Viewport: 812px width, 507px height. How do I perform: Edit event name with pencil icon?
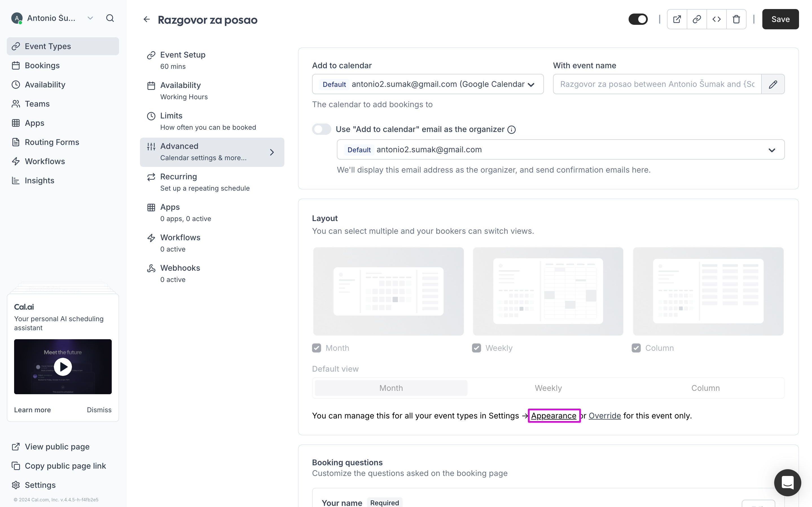(773, 84)
